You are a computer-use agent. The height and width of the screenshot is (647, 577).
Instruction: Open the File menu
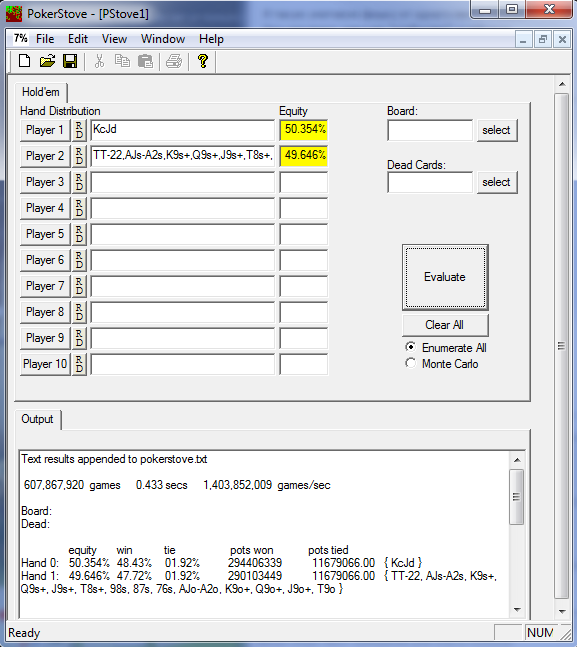coord(45,39)
